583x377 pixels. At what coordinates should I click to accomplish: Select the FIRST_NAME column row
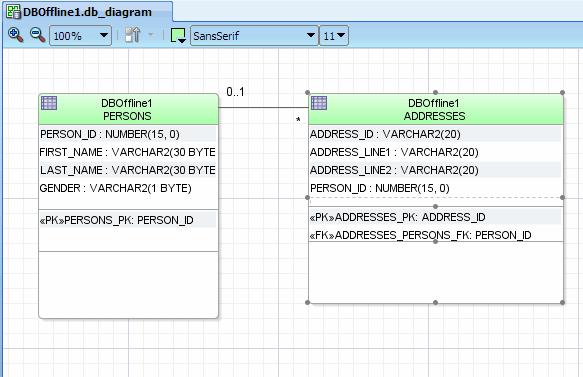[128, 152]
